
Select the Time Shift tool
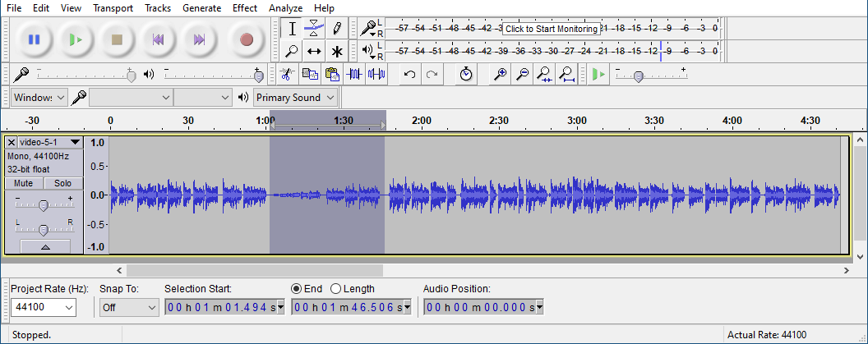pyautogui.click(x=314, y=52)
